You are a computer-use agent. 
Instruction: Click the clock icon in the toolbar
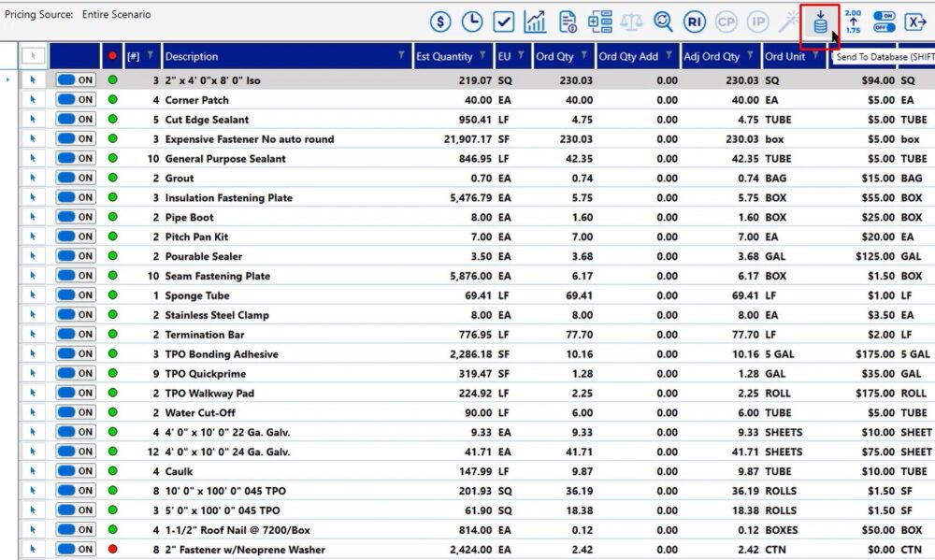[472, 22]
